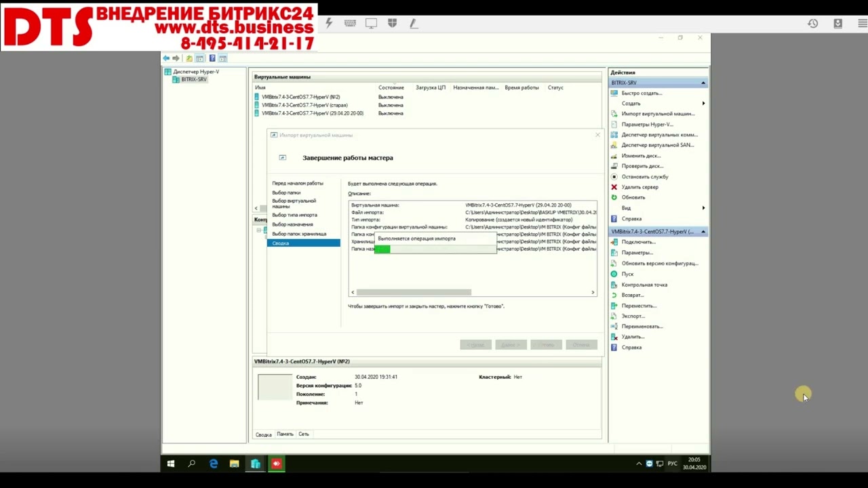Click Пуск to start the VM
The height and width of the screenshot is (488, 868).
[x=627, y=274]
